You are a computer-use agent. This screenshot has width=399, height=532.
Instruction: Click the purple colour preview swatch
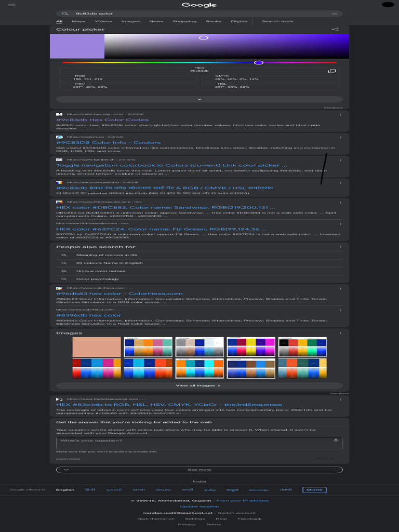77,46
